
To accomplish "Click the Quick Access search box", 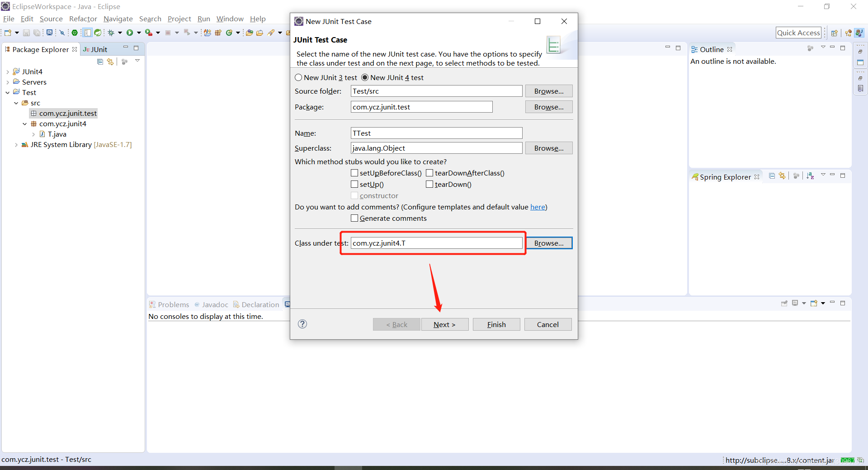I will [798, 33].
